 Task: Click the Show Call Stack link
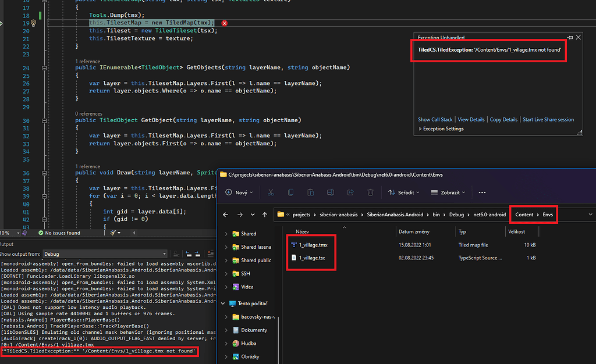[435, 119]
